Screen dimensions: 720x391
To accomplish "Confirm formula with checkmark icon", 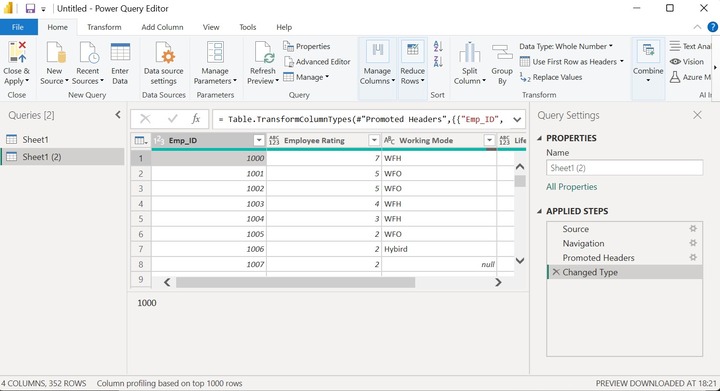I will (x=173, y=119).
